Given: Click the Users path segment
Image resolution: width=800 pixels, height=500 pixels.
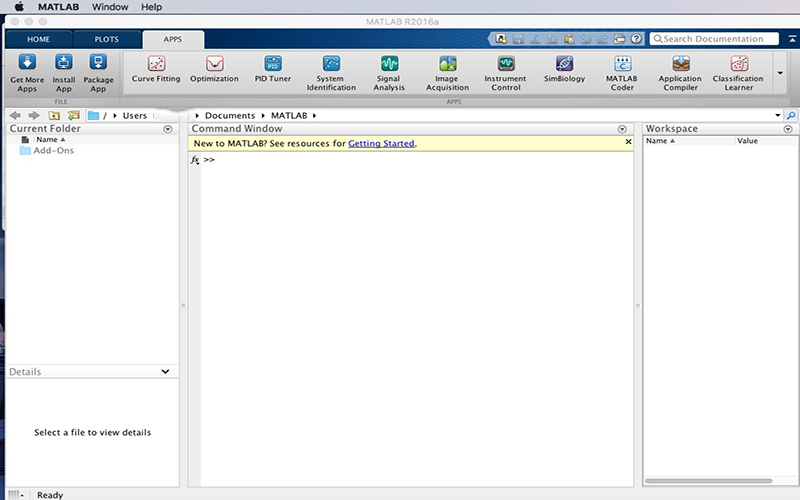Looking at the screenshot, I should (x=135, y=115).
